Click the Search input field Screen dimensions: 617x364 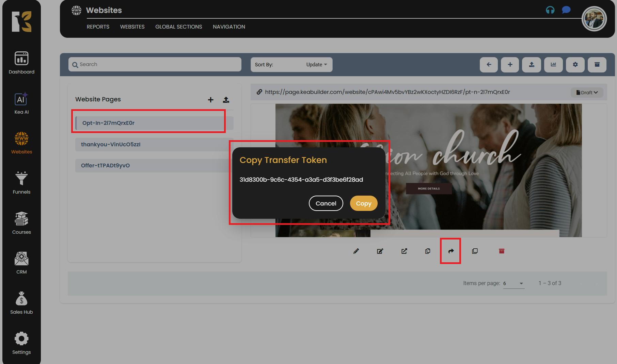155,64
